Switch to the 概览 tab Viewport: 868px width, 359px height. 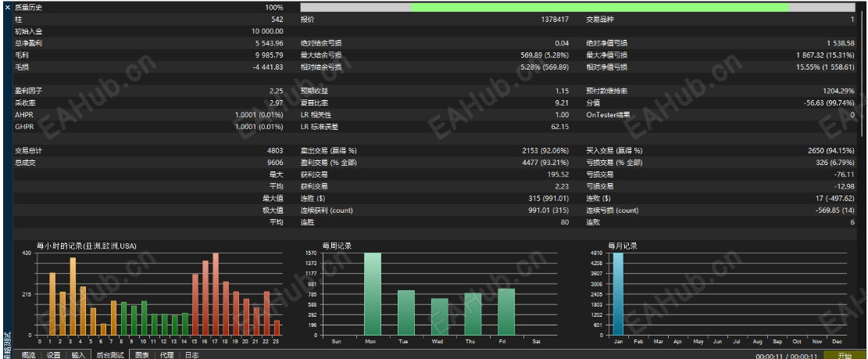click(x=28, y=354)
